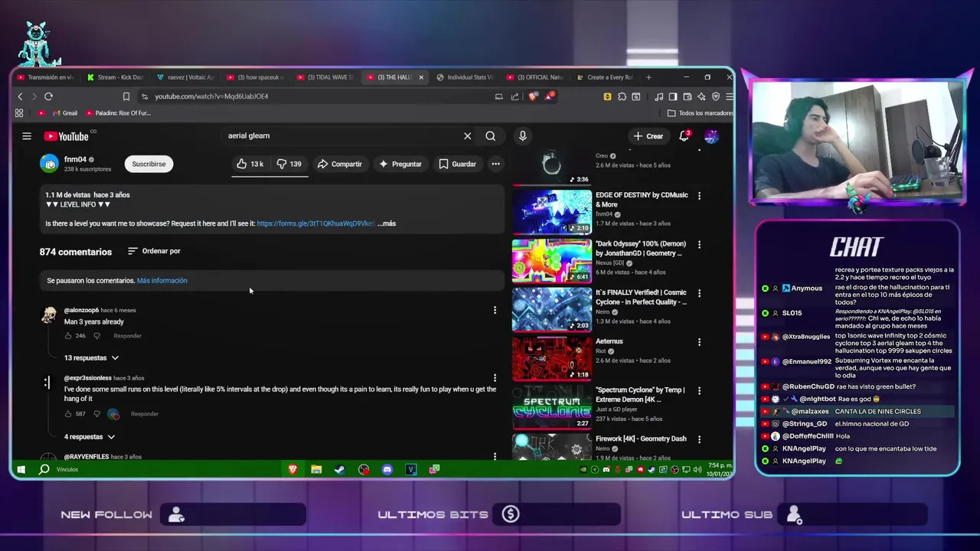
Task: Start voice search with the microphone
Action: pos(522,136)
